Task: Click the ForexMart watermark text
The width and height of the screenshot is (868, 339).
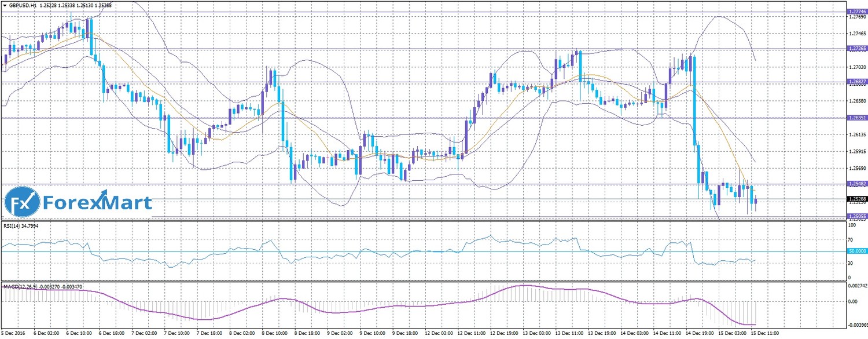Action: pyautogui.click(x=98, y=203)
